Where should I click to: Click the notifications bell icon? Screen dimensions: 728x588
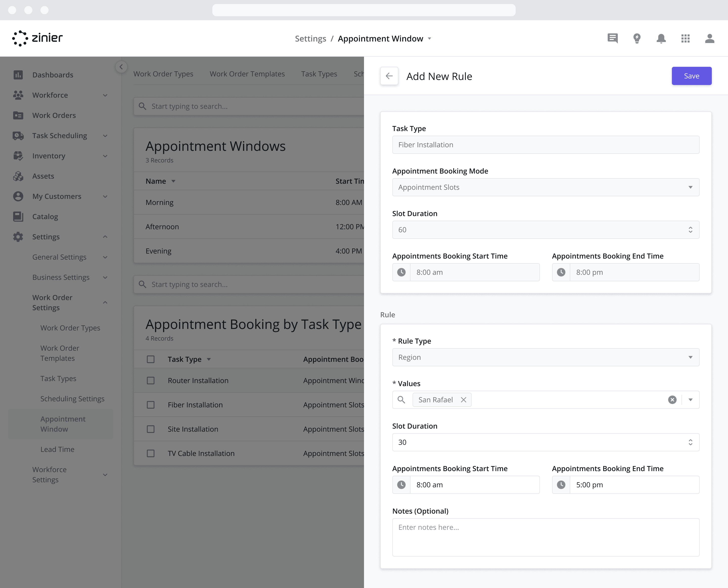point(662,38)
